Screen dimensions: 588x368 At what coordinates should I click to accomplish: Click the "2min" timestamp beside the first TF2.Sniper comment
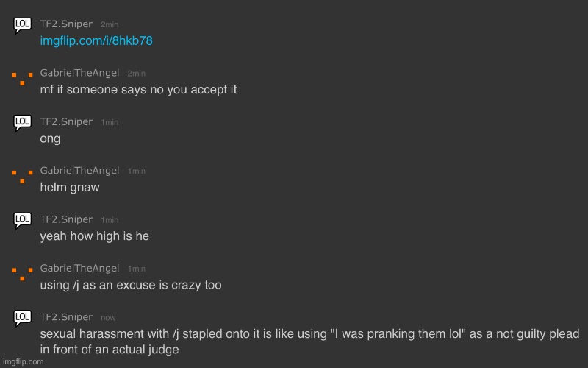coord(110,25)
